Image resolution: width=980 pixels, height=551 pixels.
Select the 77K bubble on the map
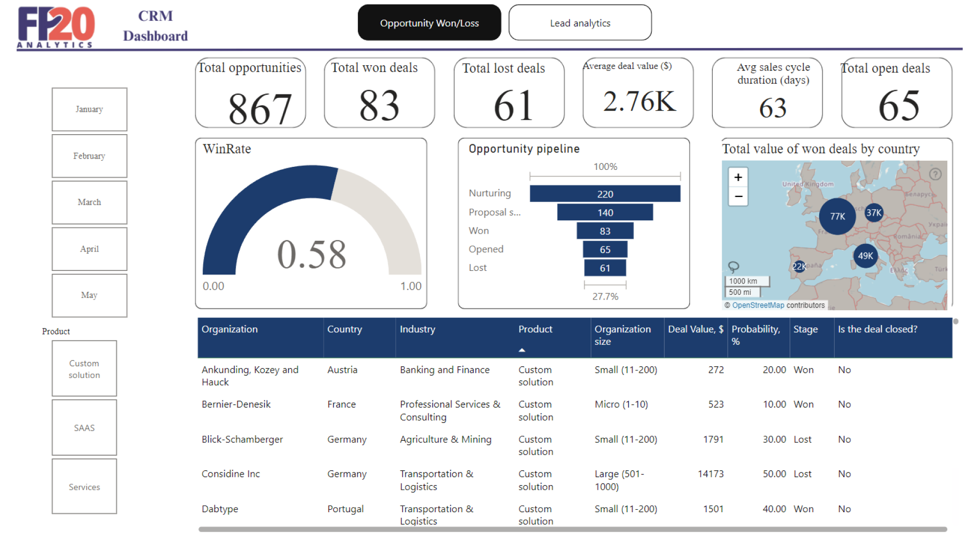[837, 216]
